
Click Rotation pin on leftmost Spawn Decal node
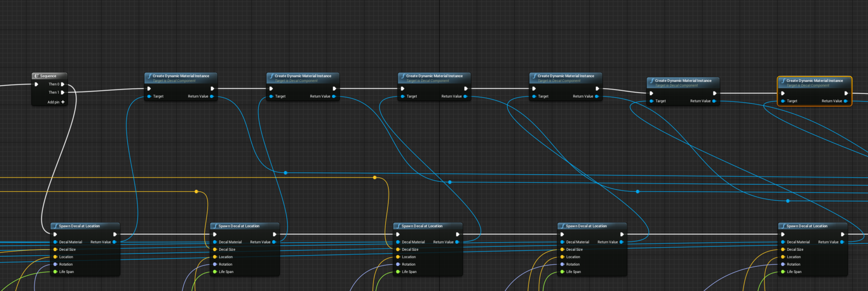pos(55,264)
